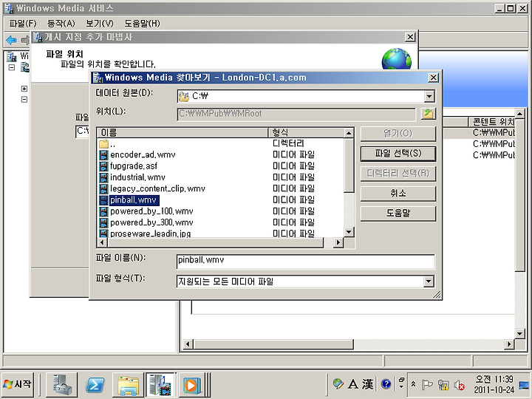
Task: Open Windows Media Player from taskbar
Action: [x=191, y=385]
